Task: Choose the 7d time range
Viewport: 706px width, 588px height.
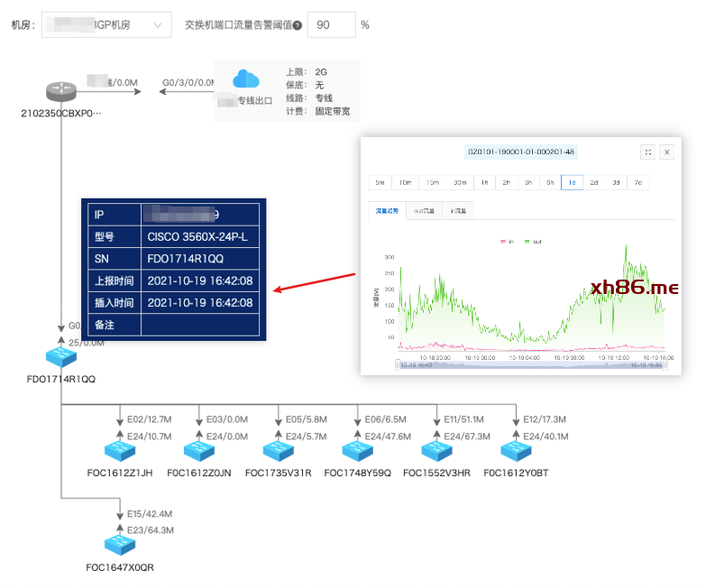Action: 637,182
